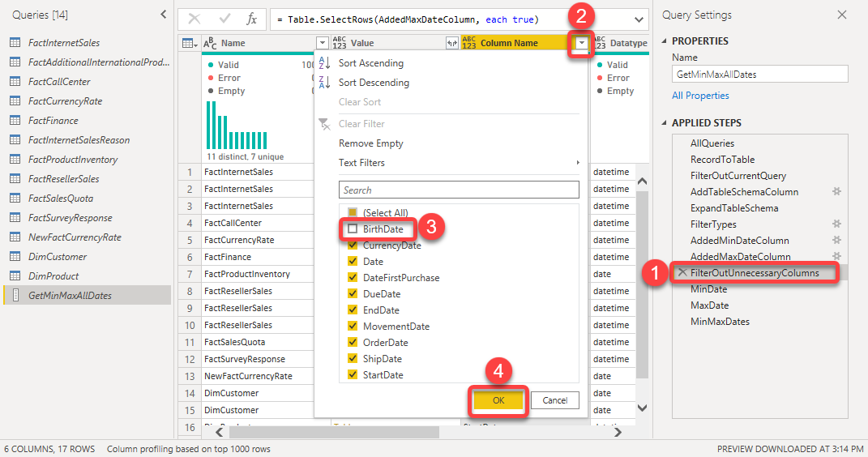Click table icon beside FactCallCenter query
Viewport: 868px width, 457px height.
point(15,81)
